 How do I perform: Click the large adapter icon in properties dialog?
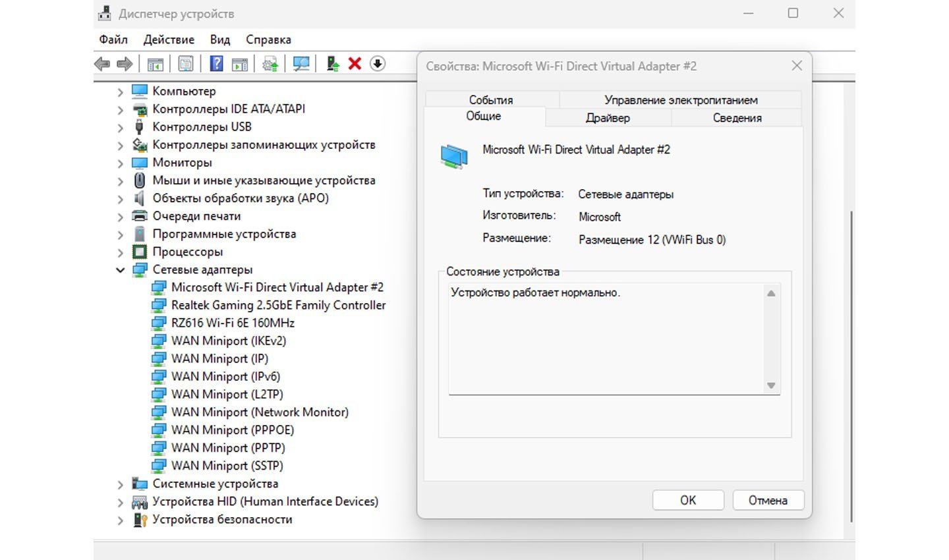[454, 157]
